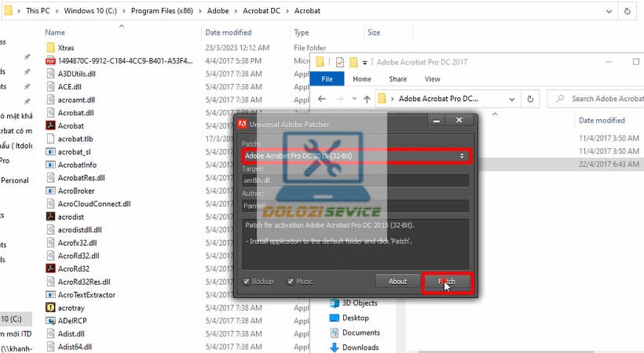Select the AcroRd32.dll file
Viewport: 644px width, 353px height.
pos(73,256)
